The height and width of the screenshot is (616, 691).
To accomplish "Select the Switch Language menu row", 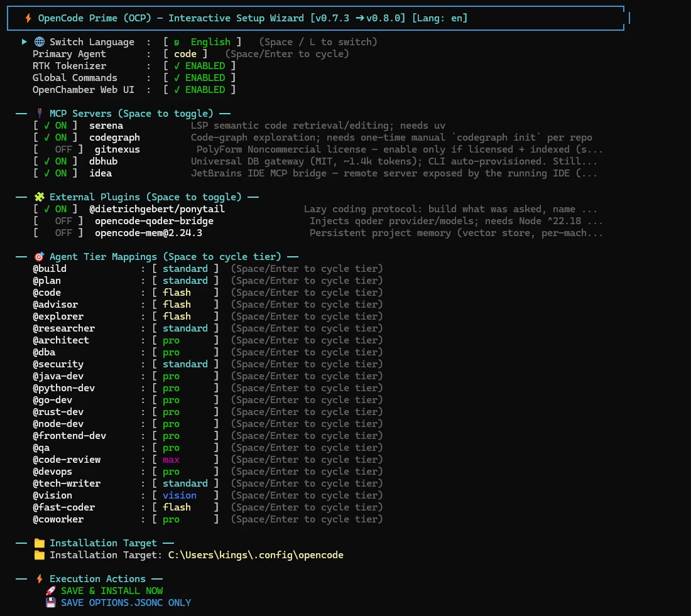I will (199, 42).
